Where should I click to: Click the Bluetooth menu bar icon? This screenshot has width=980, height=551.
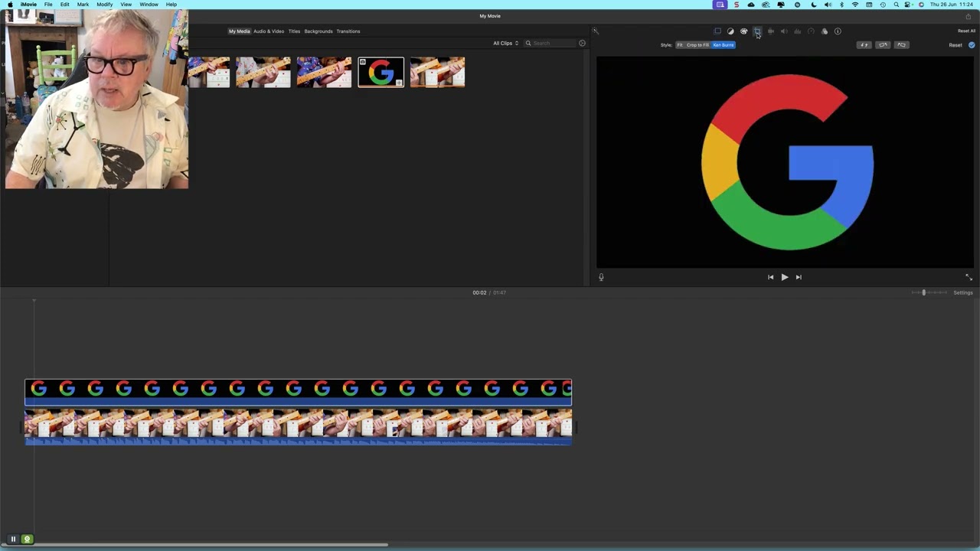841,5
